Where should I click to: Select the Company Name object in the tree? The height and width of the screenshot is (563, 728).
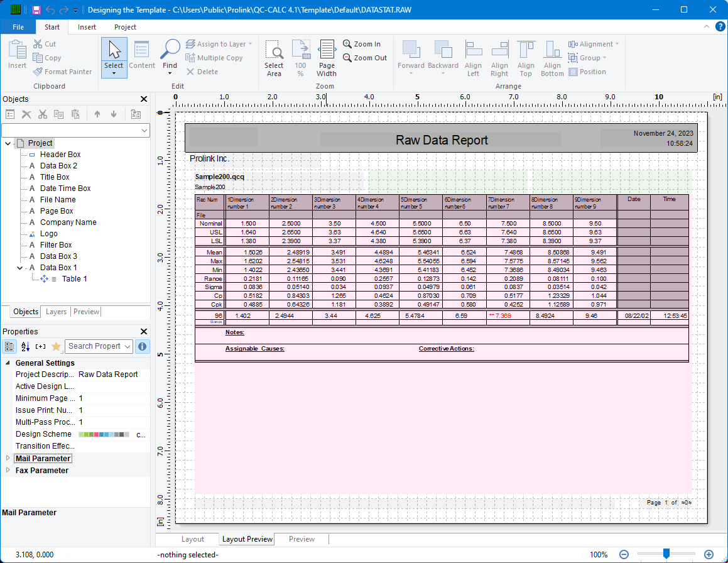pyautogui.click(x=68, y=222)
